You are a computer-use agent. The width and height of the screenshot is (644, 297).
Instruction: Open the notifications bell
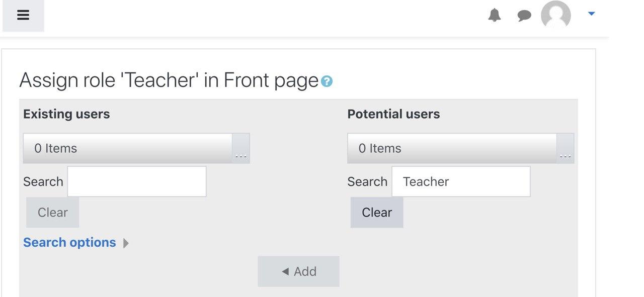point(495,16)
